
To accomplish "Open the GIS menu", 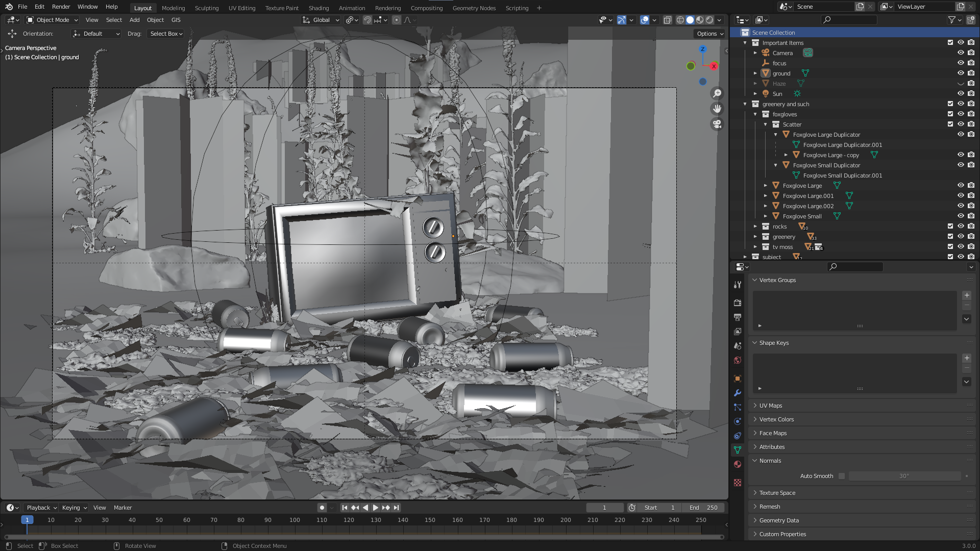I will [176, 20].
